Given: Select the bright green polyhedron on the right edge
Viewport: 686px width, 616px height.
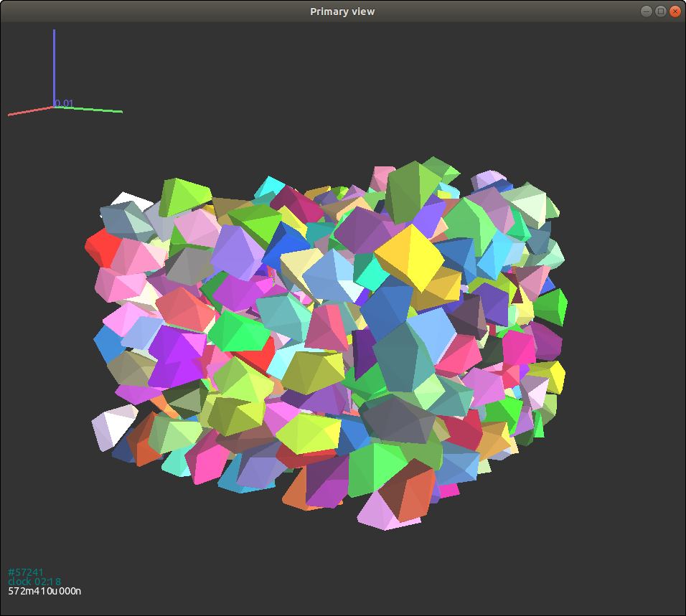Looking at the screenshot, I should pyautogui.click(x=551, y=306).
